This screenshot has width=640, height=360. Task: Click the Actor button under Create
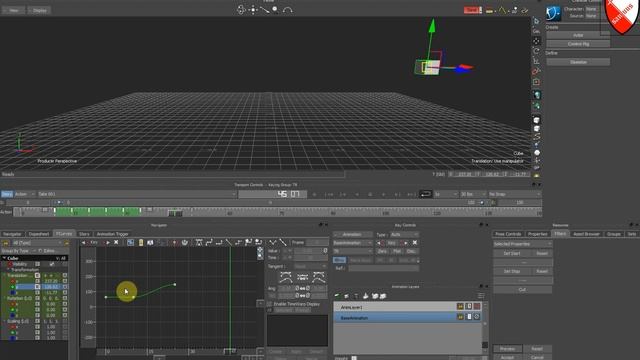(x=578, y=36)
